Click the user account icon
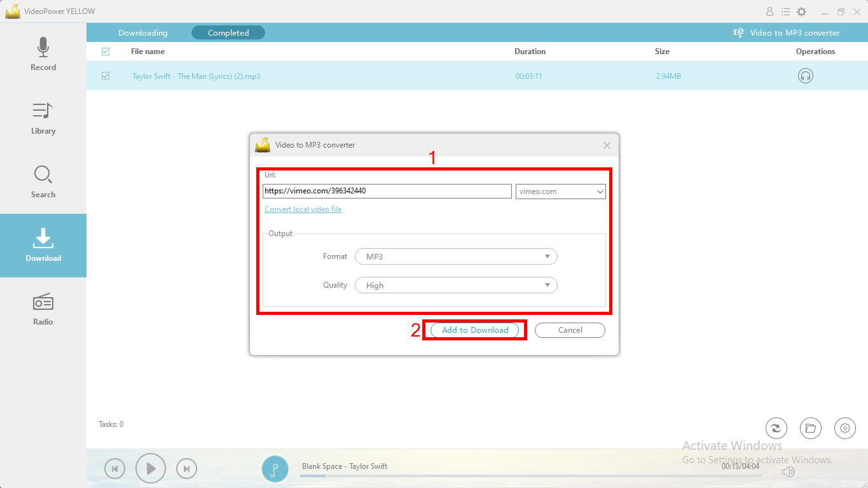The height and width of the screenshot is (488, 868). [x=769, y=11]
